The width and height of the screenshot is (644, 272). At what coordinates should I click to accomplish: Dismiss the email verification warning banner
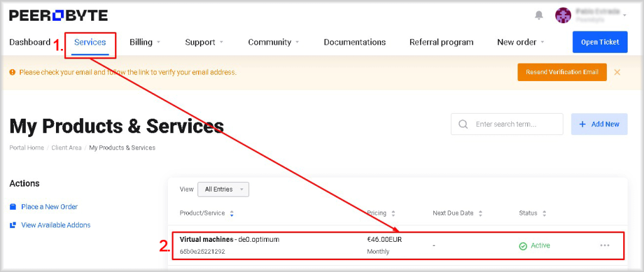coord(617,72)
